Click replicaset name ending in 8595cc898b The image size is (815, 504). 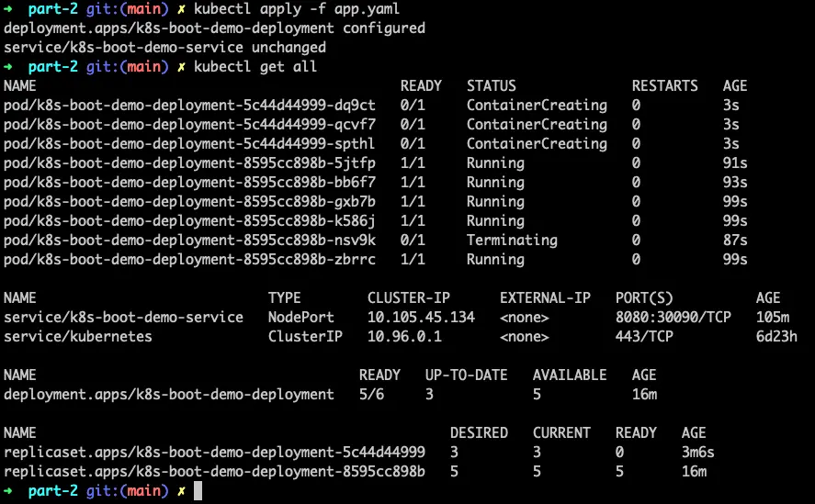(x=214, y=471)
